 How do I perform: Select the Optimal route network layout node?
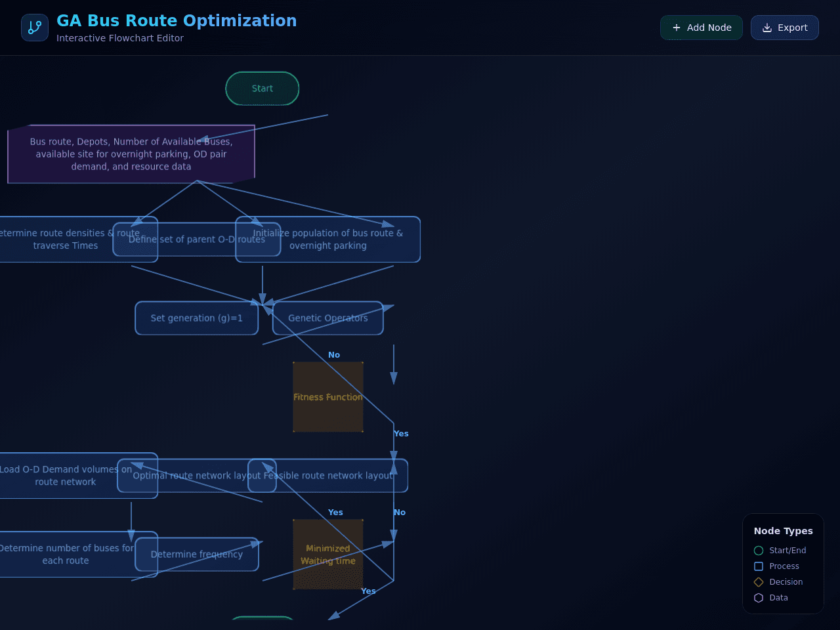197,476
